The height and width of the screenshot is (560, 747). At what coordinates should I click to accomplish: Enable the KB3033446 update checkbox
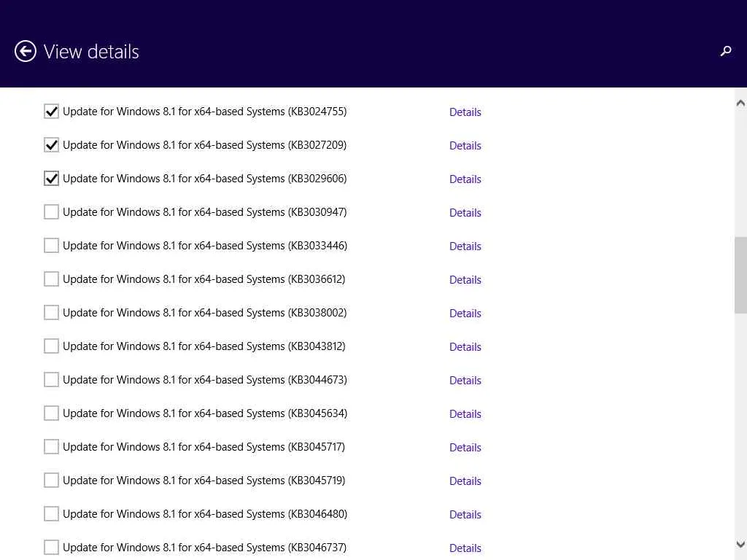(51, 246)
